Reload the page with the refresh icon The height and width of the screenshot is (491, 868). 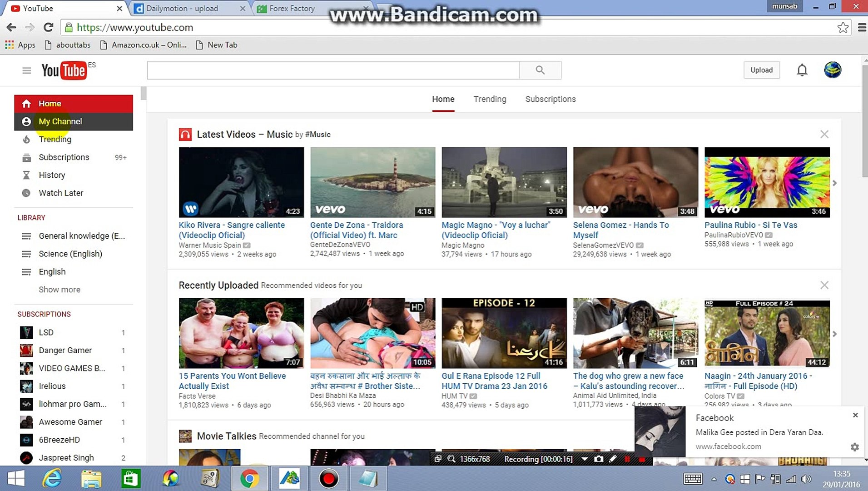click(48, 27)
